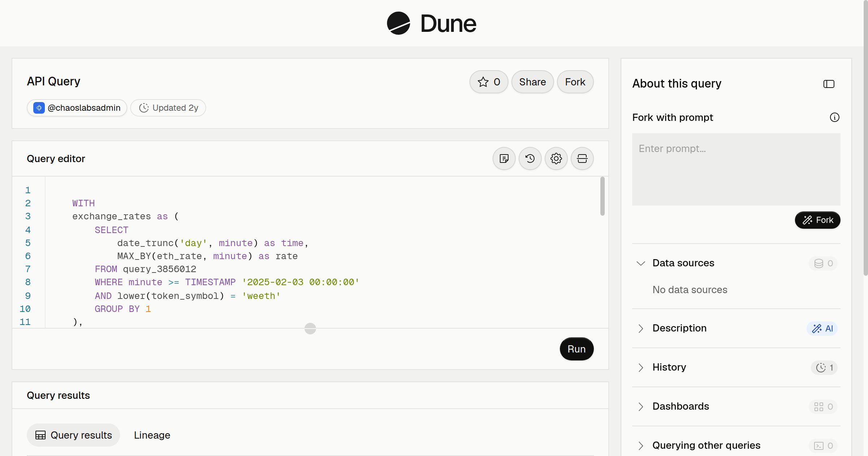Click the 'About this query' heading
The height and width of the screenshot is (456, 868).
click(x=677, y=84)
